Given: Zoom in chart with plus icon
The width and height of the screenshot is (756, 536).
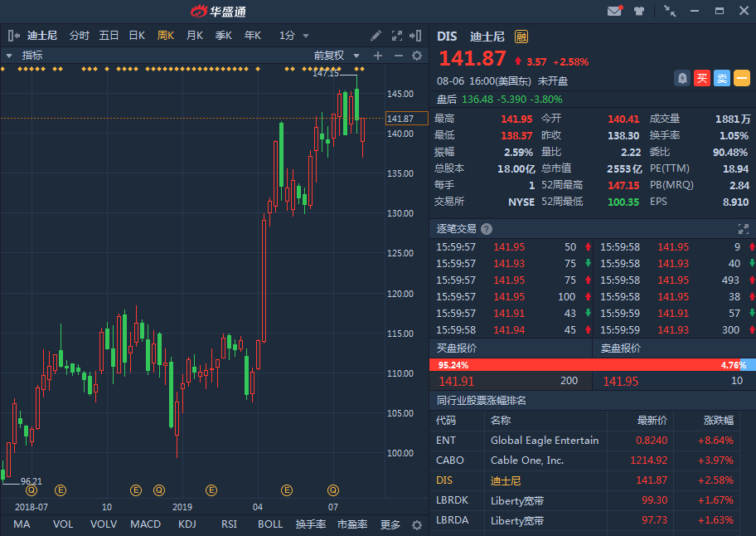Looking at the screenshot, I should click(378, 56).
